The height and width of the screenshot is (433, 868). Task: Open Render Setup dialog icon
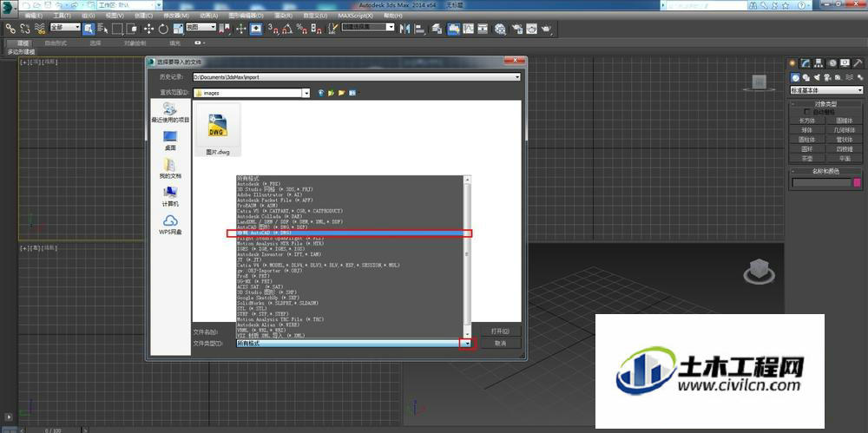pyautogui.click(x=517, y=29)
